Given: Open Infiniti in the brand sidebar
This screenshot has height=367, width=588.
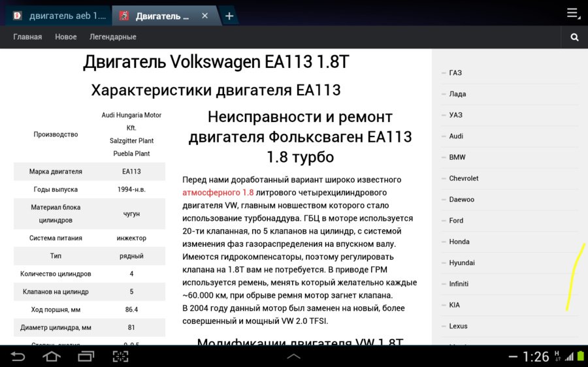Looking at the screenshot, I should click(459, 284).
